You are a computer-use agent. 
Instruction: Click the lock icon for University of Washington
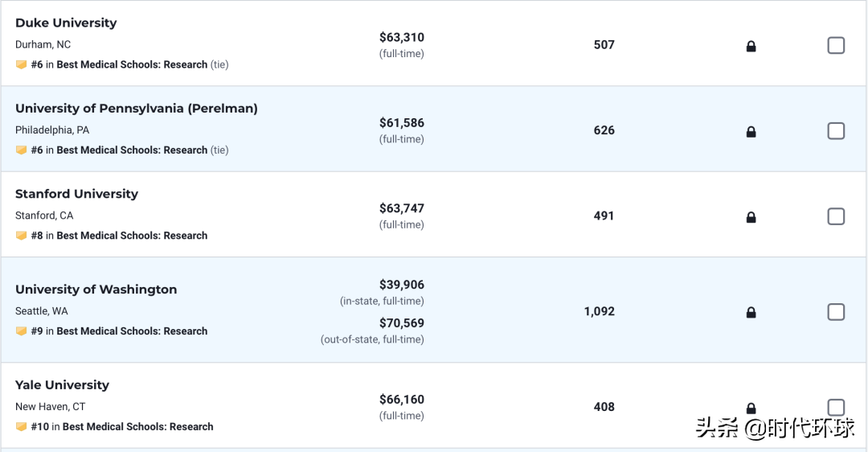tap(751, 312)
